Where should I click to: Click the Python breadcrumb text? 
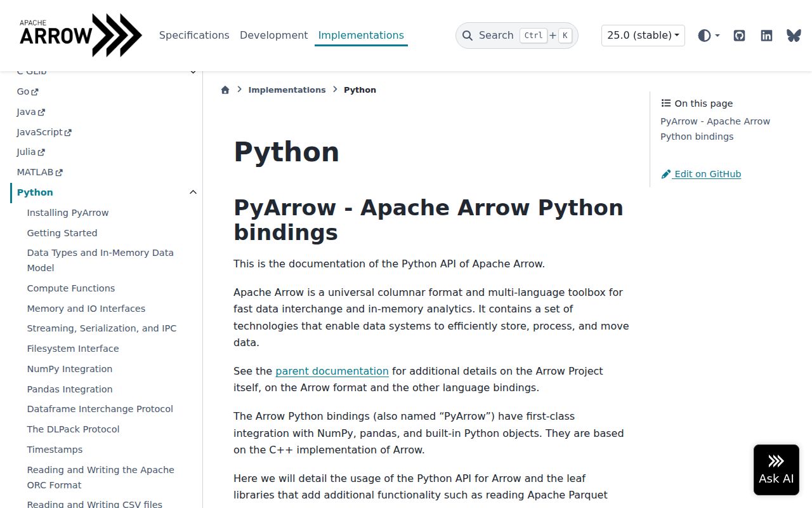click(x=360, y=90)
